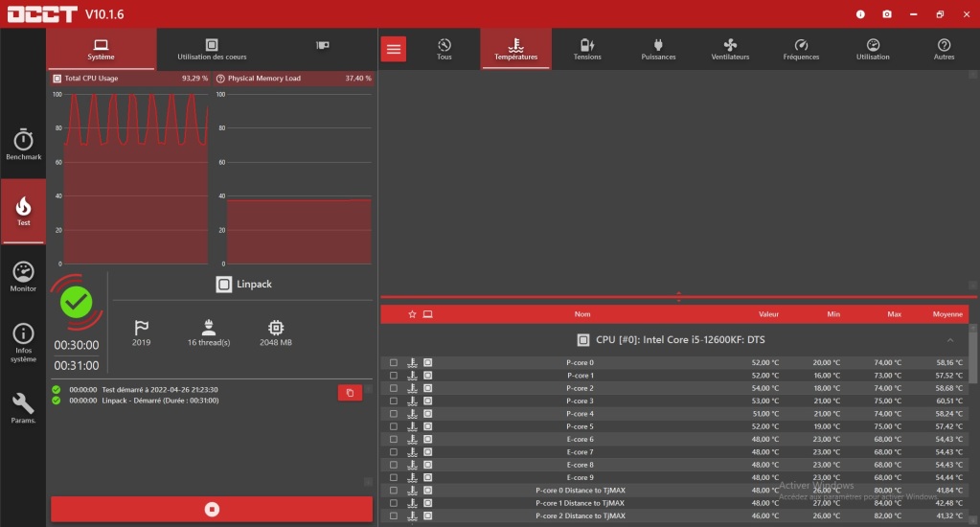Copy the test log with red button
This screenshot has width=980, height=527.
(x=350, y=393)
